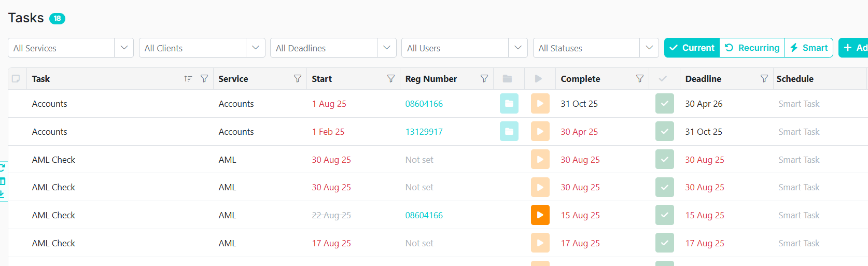Click the play icon in table header
868x266 pixels.
(x=538, y=79)
